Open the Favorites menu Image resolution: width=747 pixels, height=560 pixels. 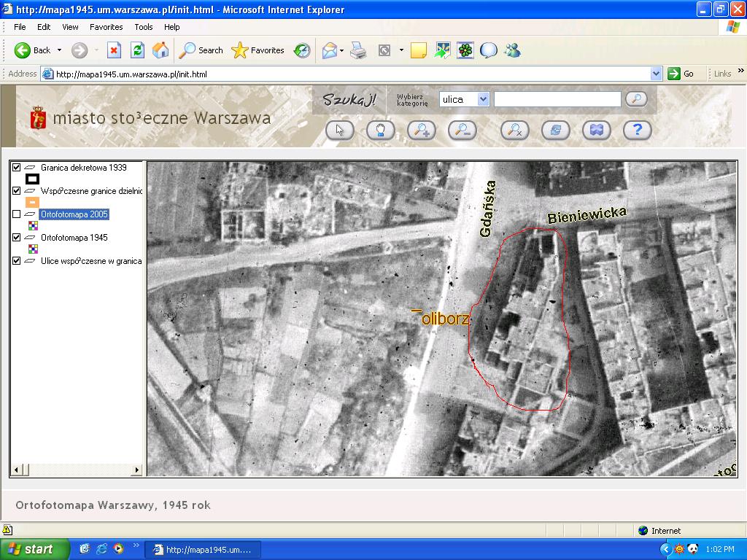pyautogui.click(x=106, y=27)
